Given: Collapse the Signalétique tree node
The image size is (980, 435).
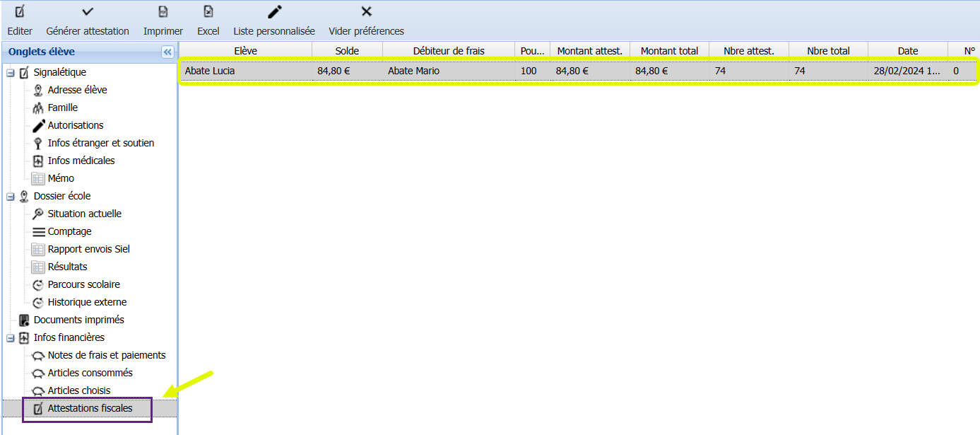Looking at the screenshot, I should [x=11, y=72].
